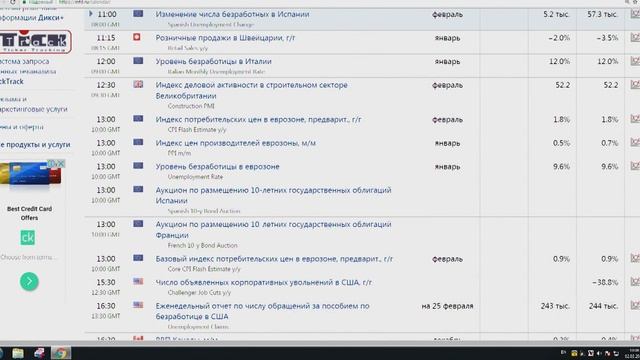Open the Spanish 10-year bond auction event
This screenshot has height=360, width=640.
[x=273, y=196]
